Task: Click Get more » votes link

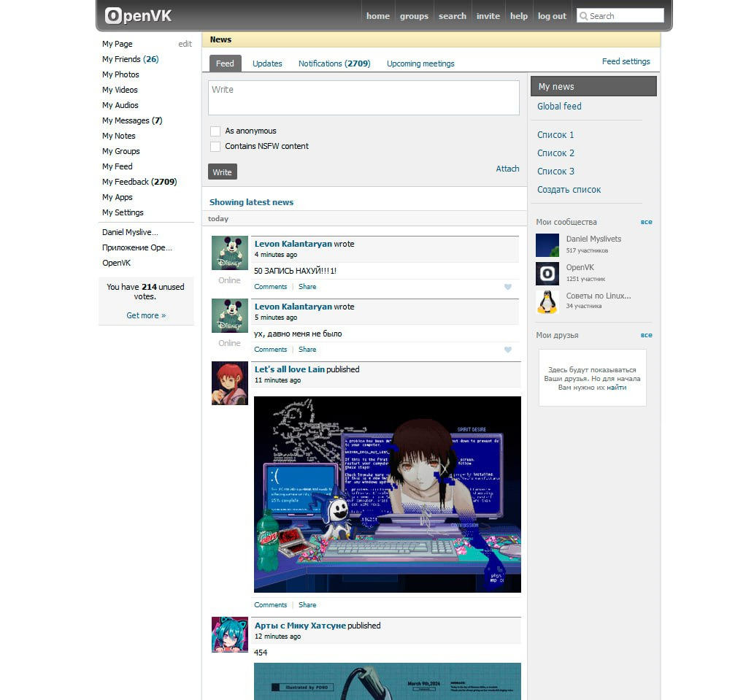Action: click(x=146, y=316)
